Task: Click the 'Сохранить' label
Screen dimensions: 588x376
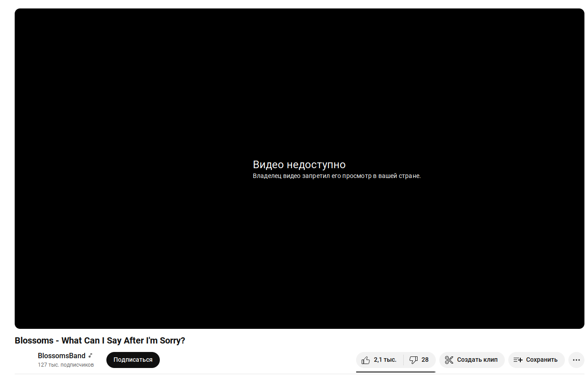Action: tap(542, 360)
